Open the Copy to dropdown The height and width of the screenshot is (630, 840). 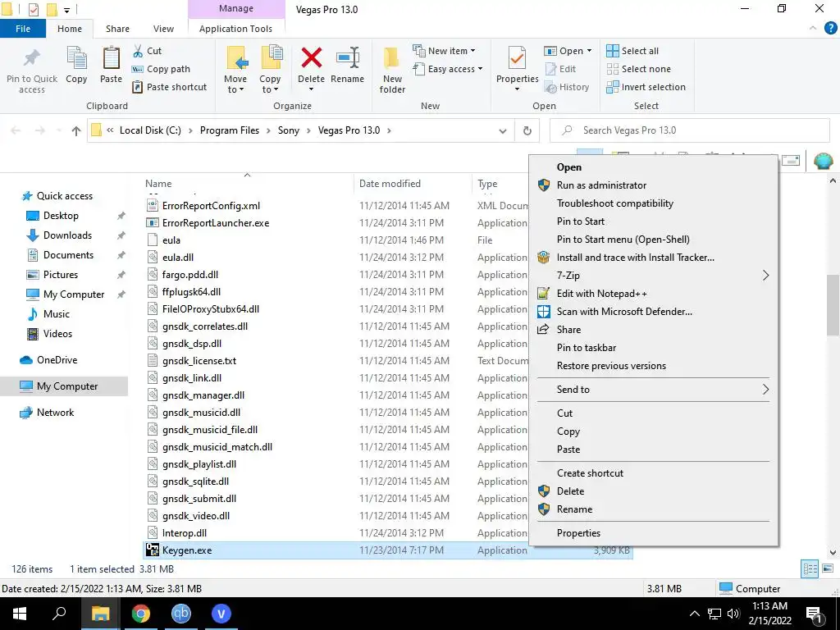click(269, 84)
